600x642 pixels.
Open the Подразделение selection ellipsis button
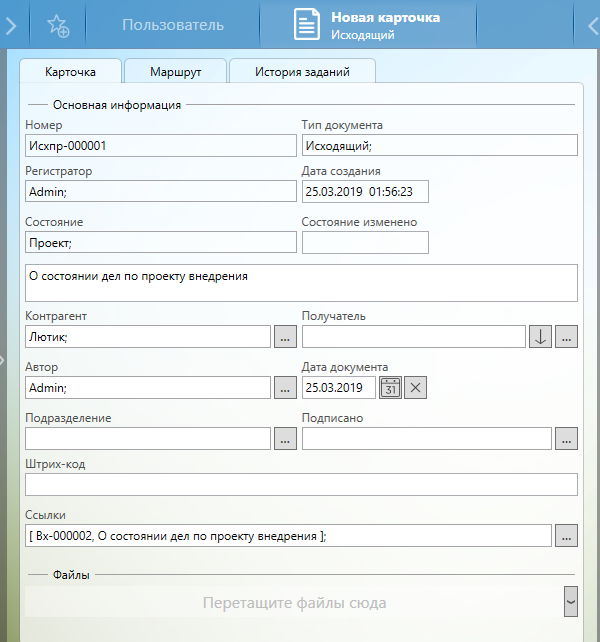(x=285, y=438)
